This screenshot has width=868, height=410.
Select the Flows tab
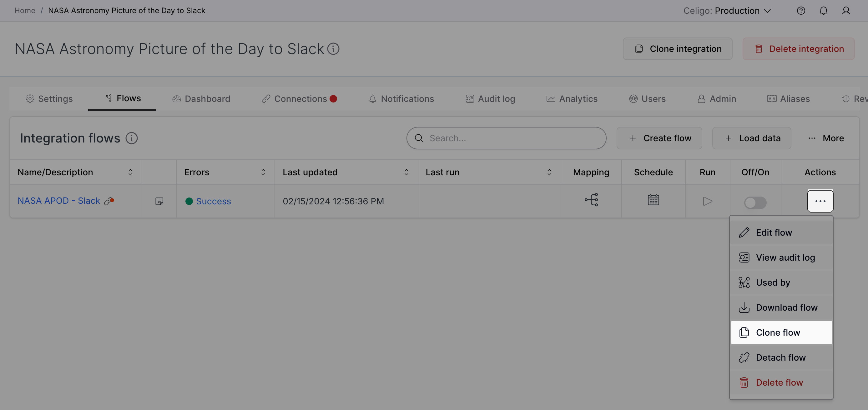click(x=122, y=98)
